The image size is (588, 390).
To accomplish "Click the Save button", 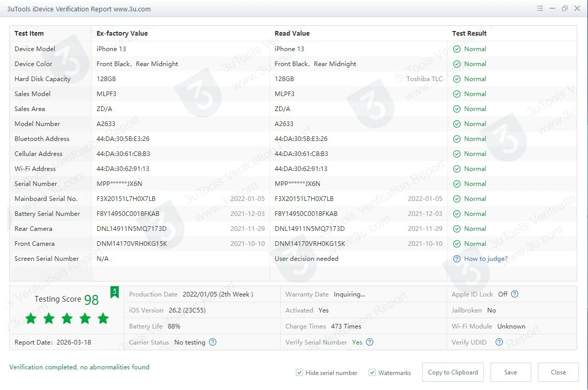I will [x=511, y=372].
